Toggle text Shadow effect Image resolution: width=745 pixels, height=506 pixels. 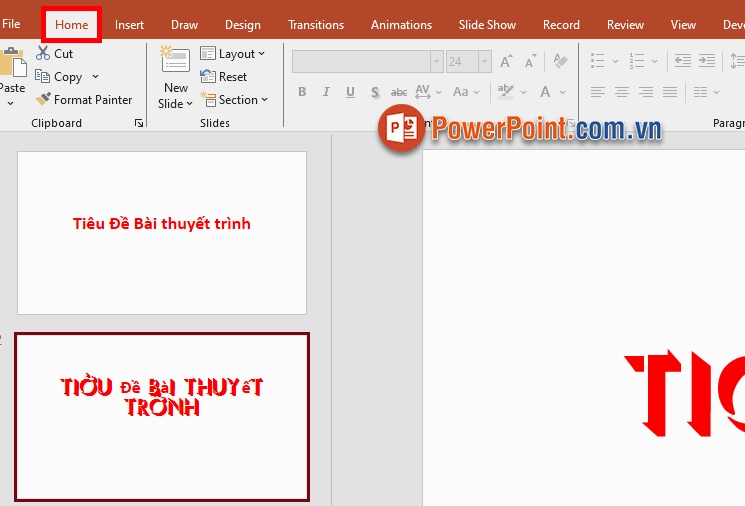[375, 92]
